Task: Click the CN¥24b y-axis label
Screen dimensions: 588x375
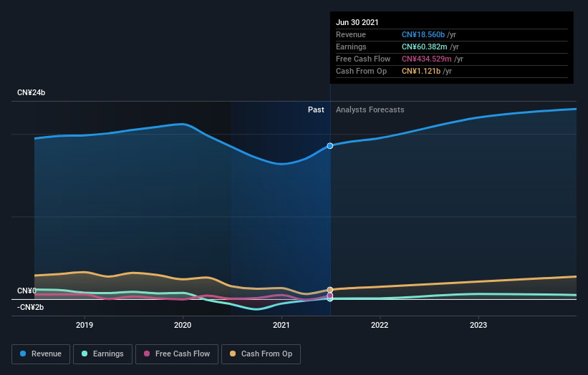Action: coord(31,92)
